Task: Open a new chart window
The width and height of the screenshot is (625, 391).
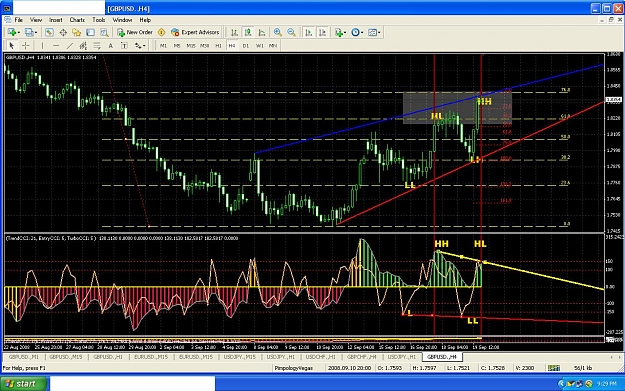Action: pyautogui.click(x=11, y=32)
